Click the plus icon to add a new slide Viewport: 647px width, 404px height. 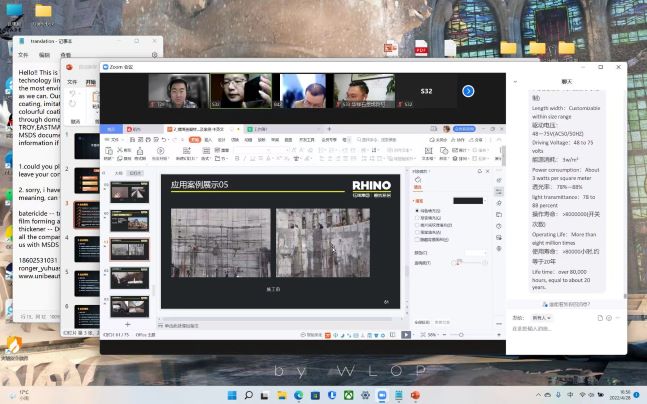[127, 325]
